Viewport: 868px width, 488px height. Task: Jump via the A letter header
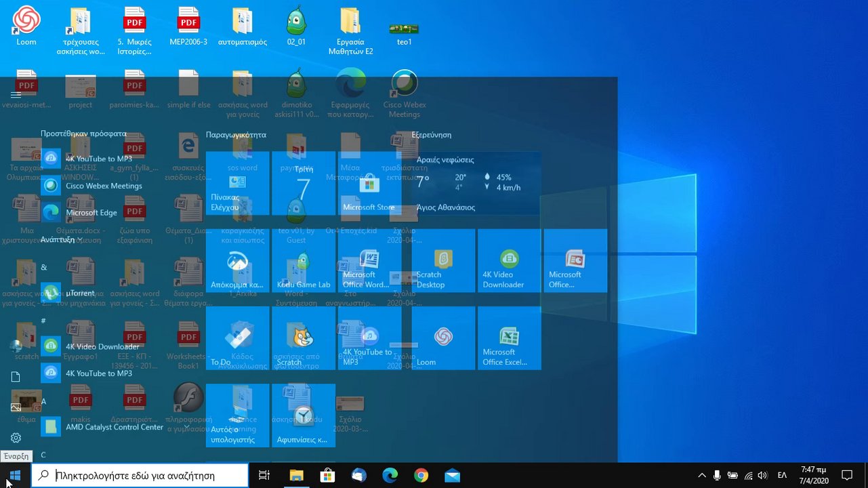coord(43,401)
